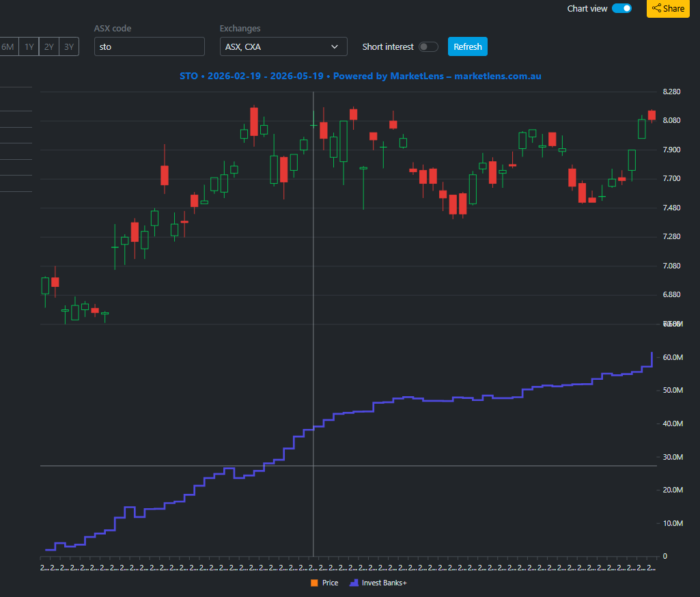Screen dimensions: 700x597
Task: Enable the Short interest toggle
Action: click(x=428, y=47)
